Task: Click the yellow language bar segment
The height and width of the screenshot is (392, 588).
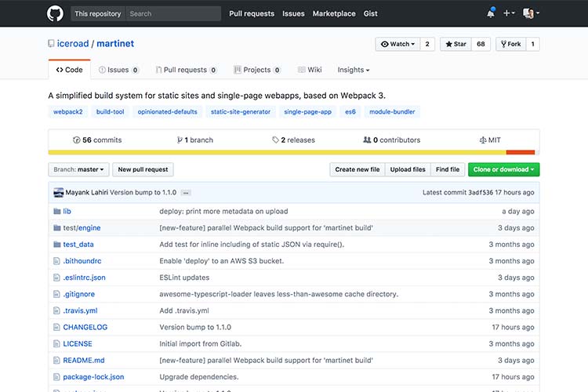Action: point(277,152)
